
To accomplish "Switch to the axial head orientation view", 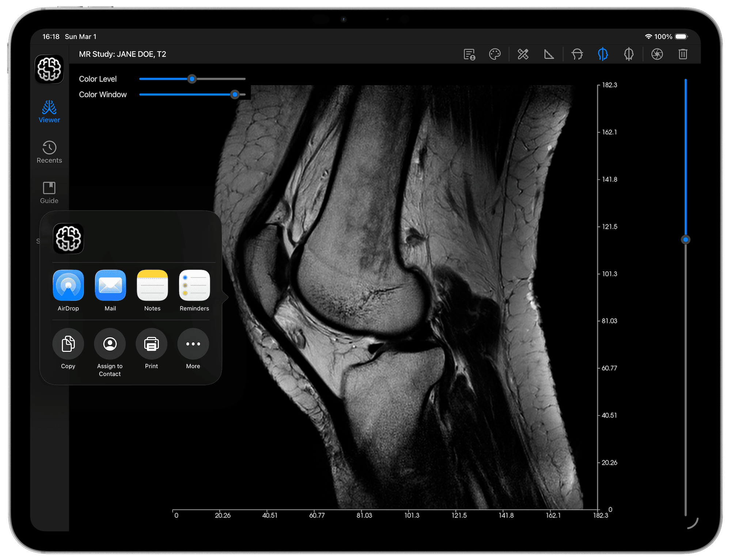I will [577, 54].
